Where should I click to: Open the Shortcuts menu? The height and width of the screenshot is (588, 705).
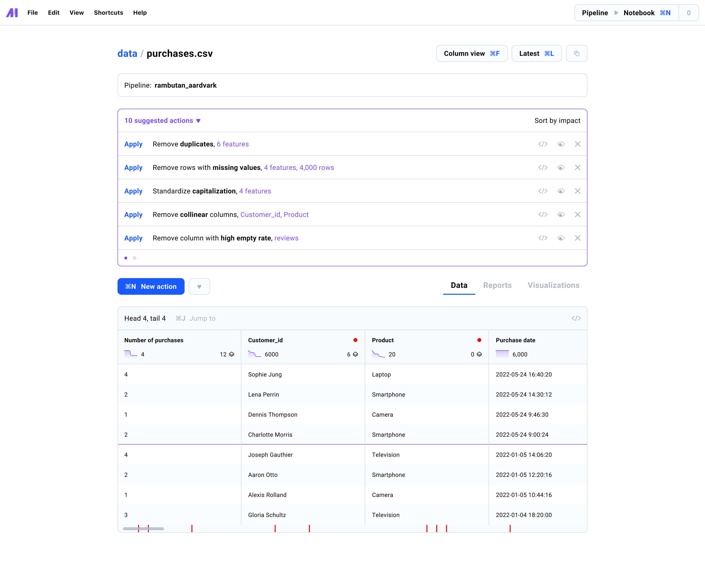click(108, 13)
